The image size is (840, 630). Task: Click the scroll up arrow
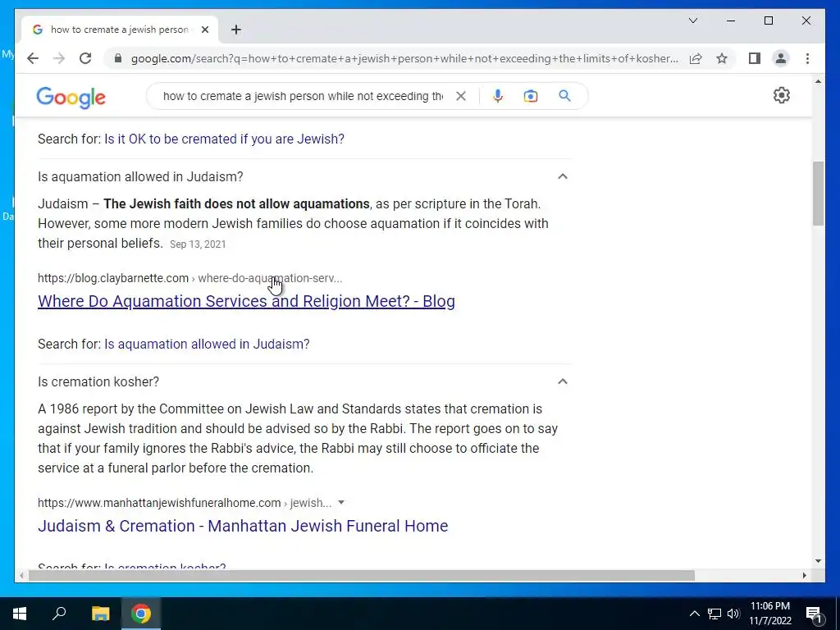click(818, 81)
